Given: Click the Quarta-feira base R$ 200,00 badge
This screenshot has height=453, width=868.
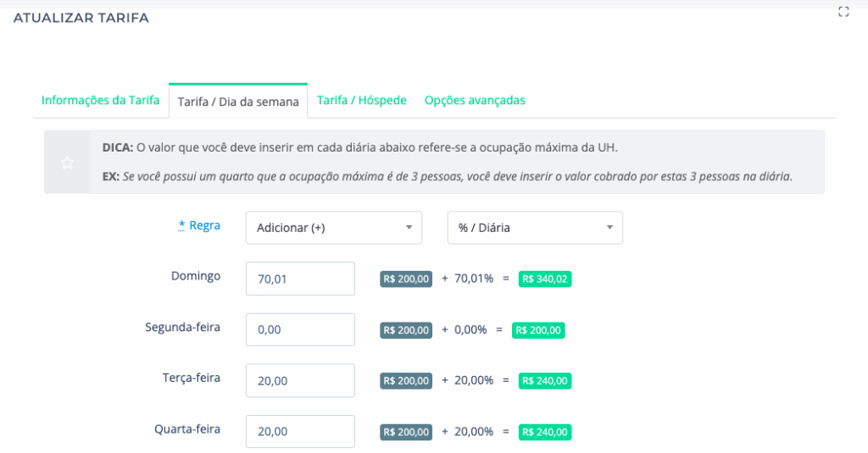Looking at the screenshot, I should click(x=406, y=432).
